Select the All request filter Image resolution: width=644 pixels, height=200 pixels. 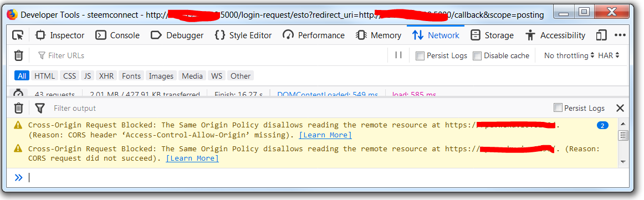[22, 75]
